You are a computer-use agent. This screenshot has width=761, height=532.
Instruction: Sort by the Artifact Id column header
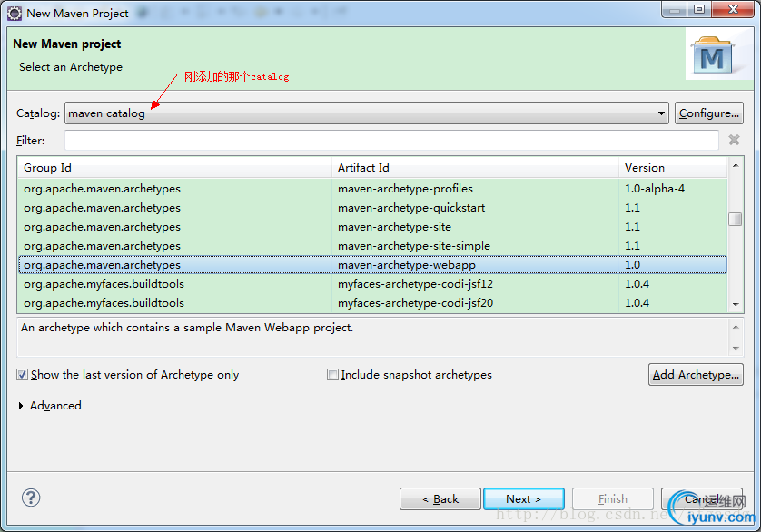(475, 167)
